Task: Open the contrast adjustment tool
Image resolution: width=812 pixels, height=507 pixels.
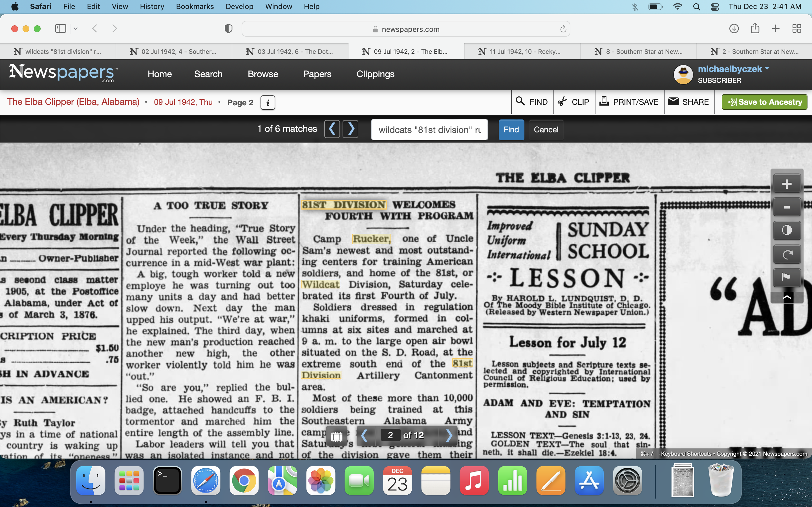Action: pos(787,230)
